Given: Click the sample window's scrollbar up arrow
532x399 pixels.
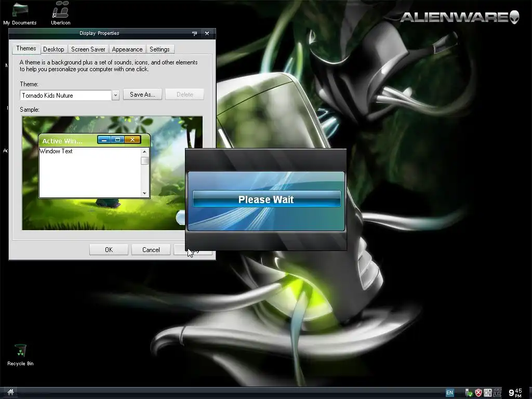Looking at the screenshot, I should point(144,152).
